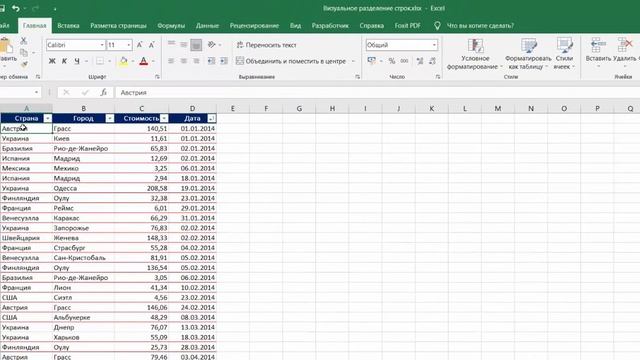This screenshot has width=640, height=360.
Task: Open the Число group dialog launcher
Action: 438,77
